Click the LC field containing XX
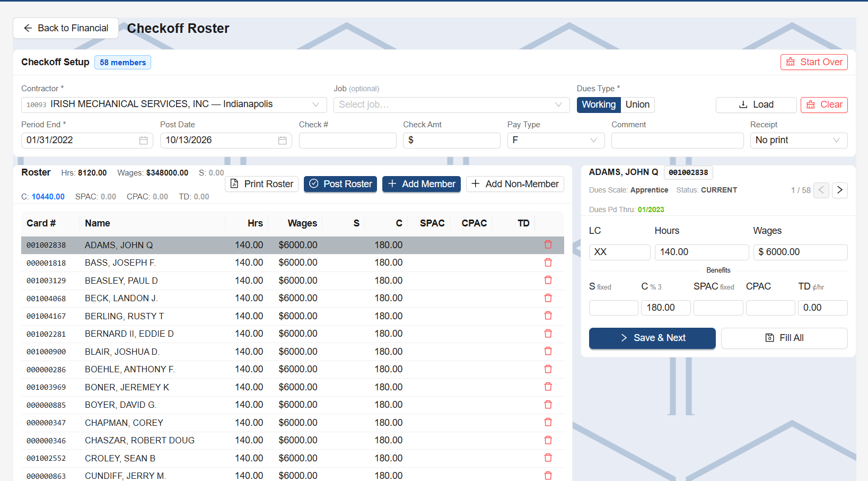This screenshot has height=481, width=868. pyautogui.click(x=619, y=252)
